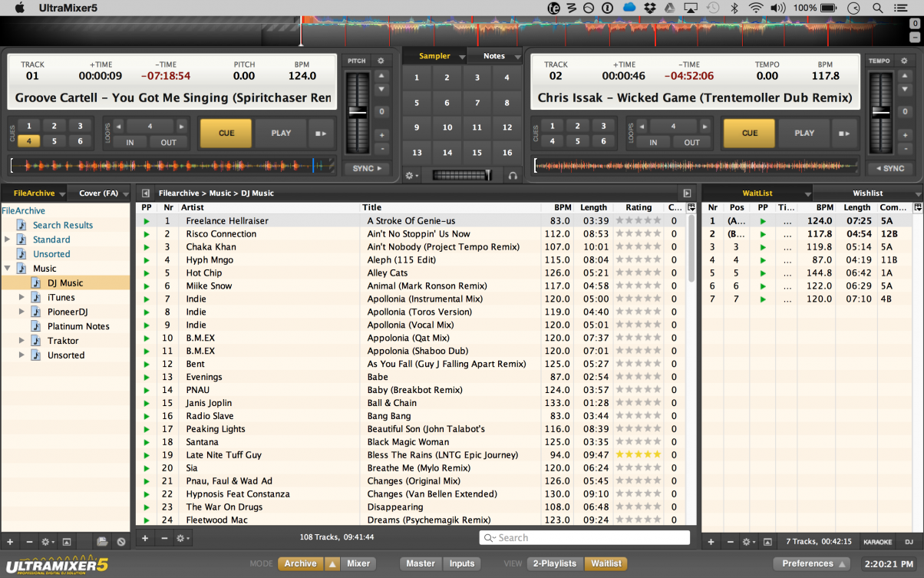Click sampler volume slider
Screen dimensions: 924x578
click(461, 176)
